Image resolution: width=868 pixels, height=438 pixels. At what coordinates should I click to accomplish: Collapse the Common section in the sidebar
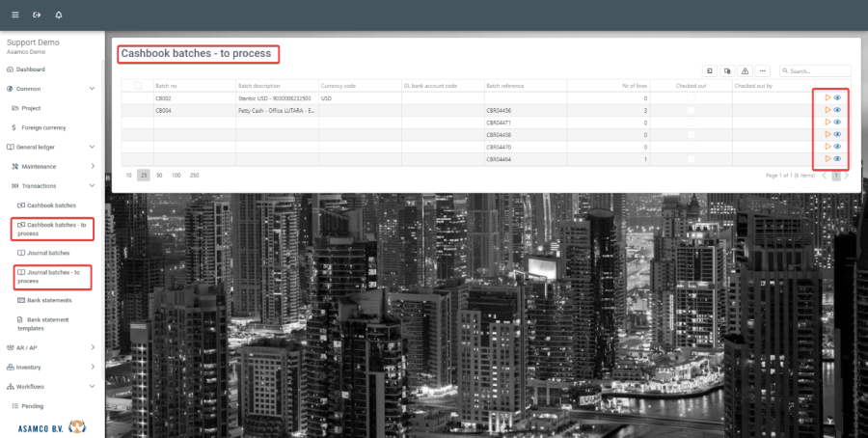tap(92, 89)
